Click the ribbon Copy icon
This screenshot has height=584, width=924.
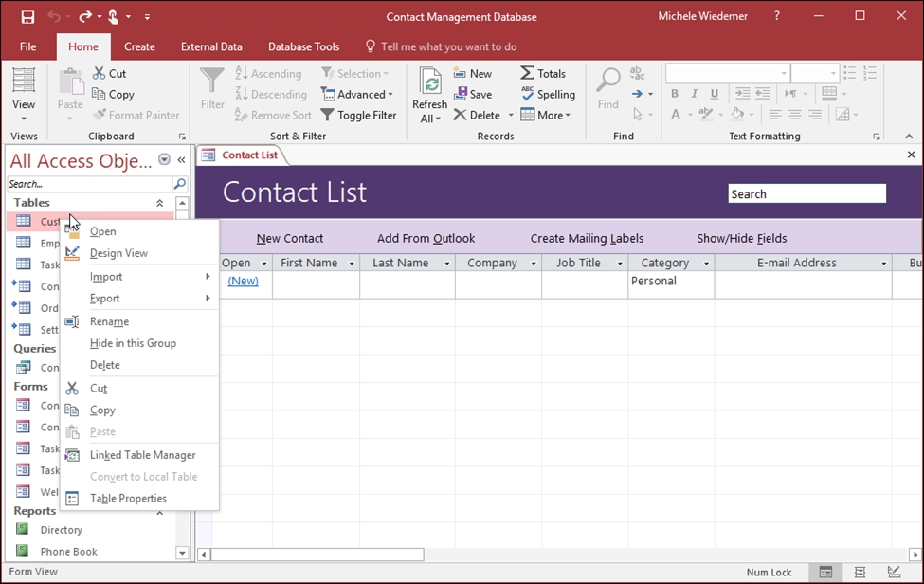pyautogui.click(x=99, y=94)
